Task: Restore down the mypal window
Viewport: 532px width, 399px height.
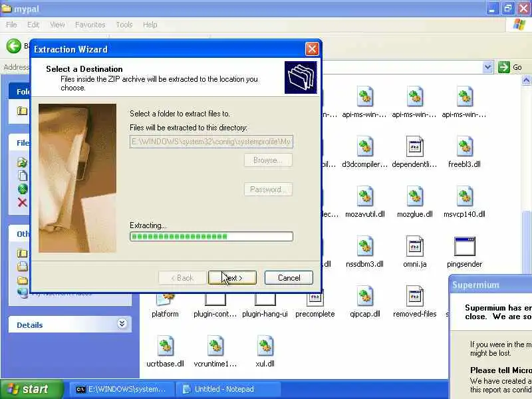Action: (x=507, y=9)
